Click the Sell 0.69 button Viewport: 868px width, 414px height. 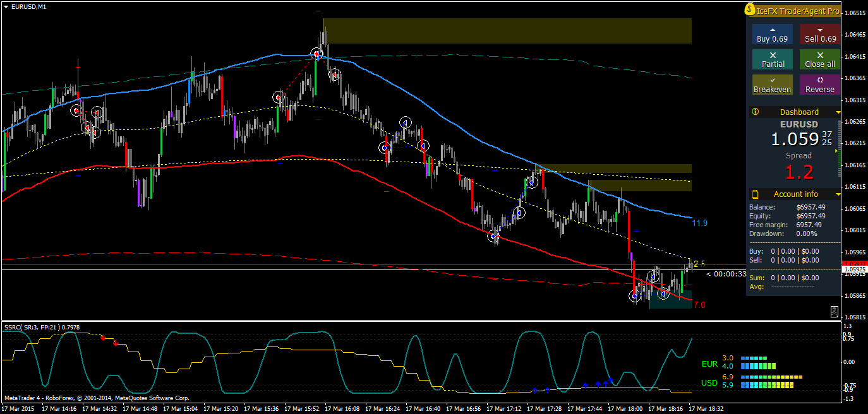[x=820, y=34]
